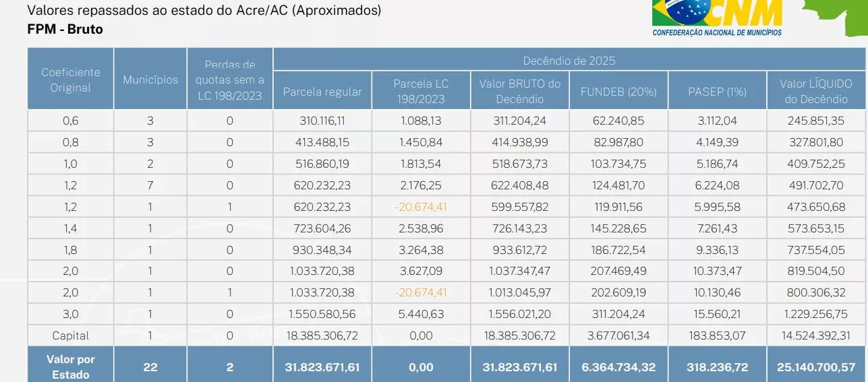
Task: Select the FUNDEB (20%) column header
Action: (618, 92)
